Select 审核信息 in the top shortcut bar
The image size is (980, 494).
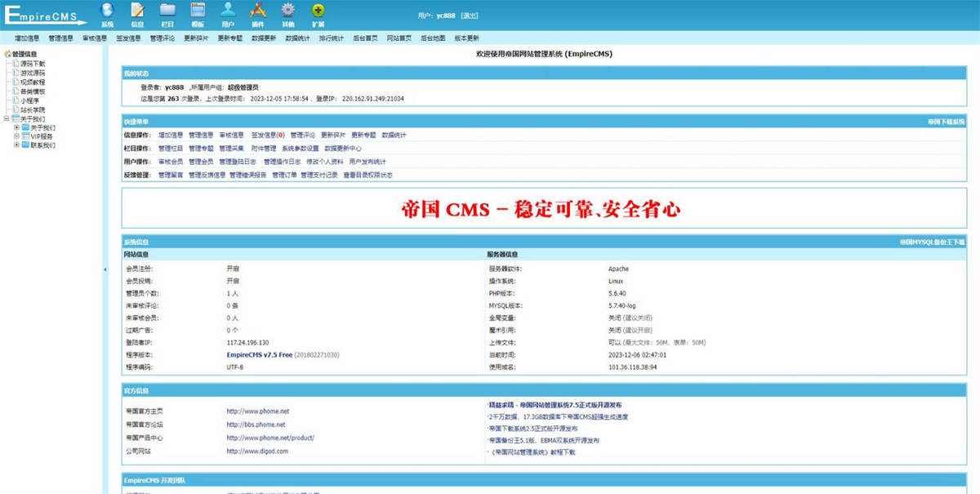(x=95, y=38)
